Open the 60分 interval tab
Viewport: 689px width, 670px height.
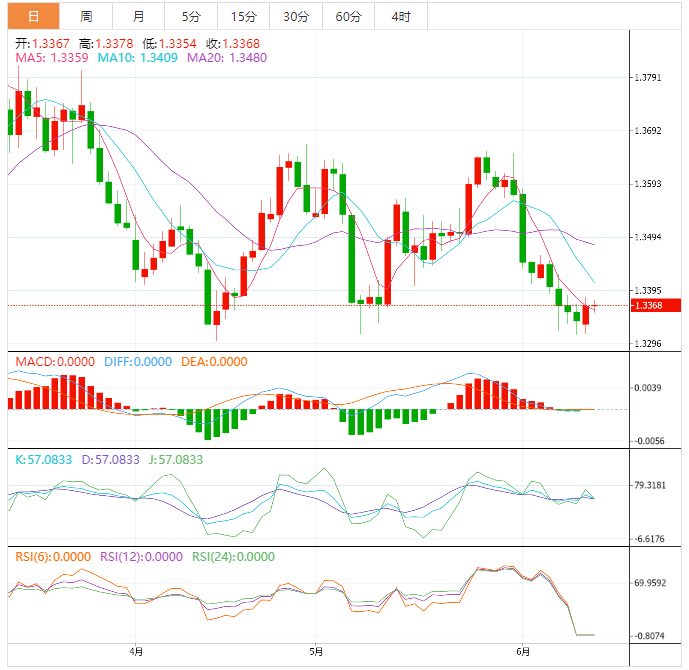(x=349, y=16)
